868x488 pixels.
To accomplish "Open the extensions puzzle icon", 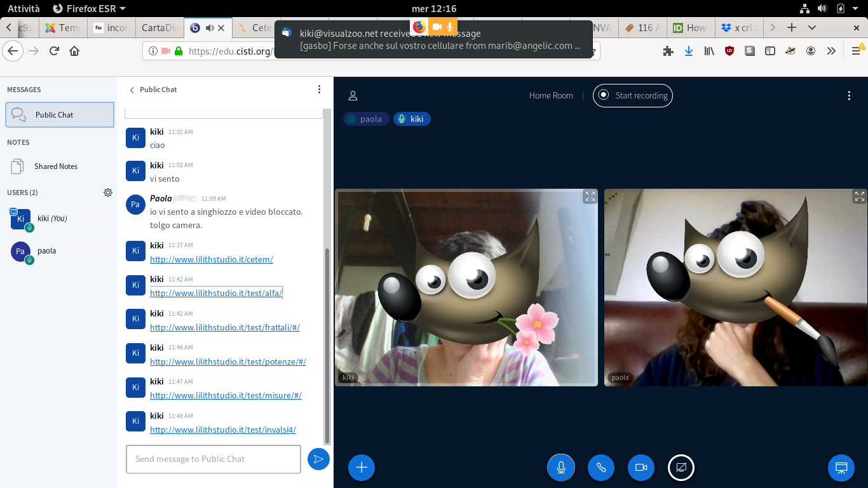I will click(x=668, y=51).
